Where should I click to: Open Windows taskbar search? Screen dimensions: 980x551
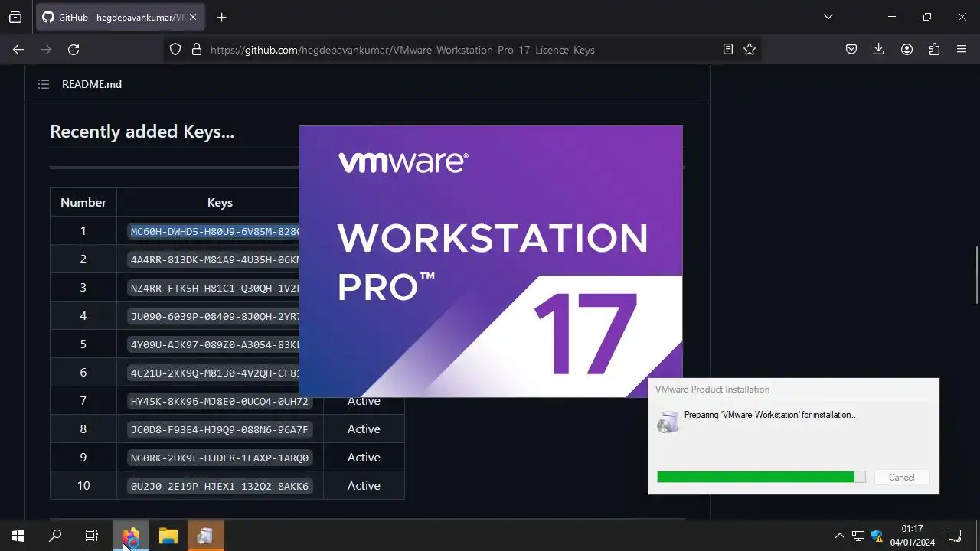[55, 536]
